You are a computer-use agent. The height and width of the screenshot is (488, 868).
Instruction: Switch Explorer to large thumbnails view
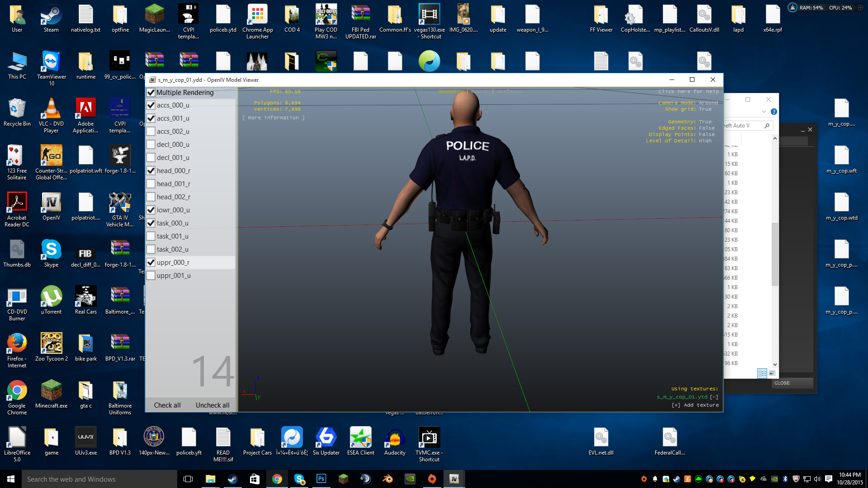point(772,373)
